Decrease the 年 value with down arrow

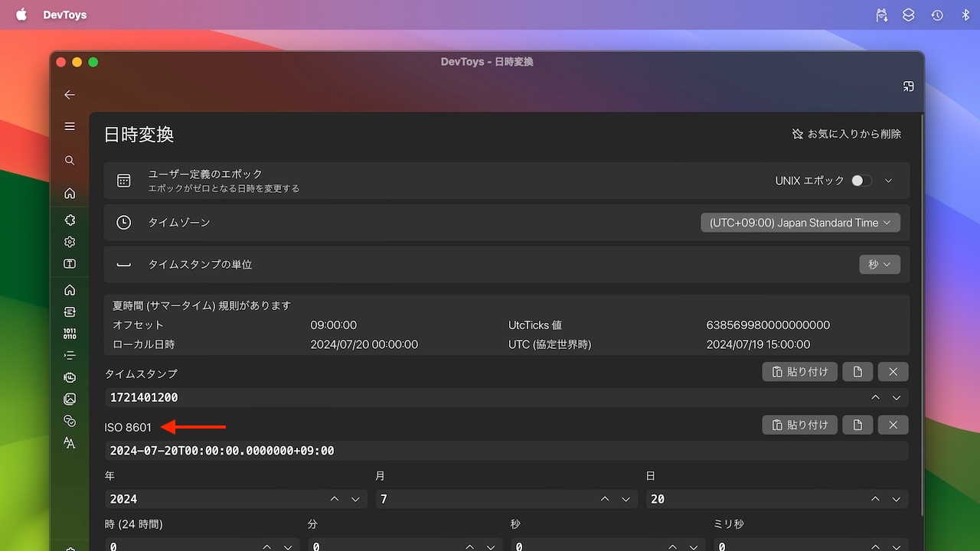355,499
